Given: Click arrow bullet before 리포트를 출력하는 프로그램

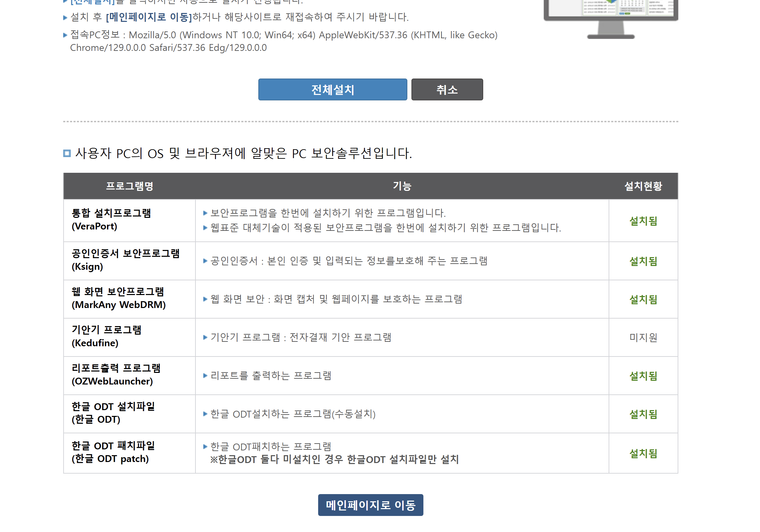Looking at the screenshot, I should [x=205, y=376].
